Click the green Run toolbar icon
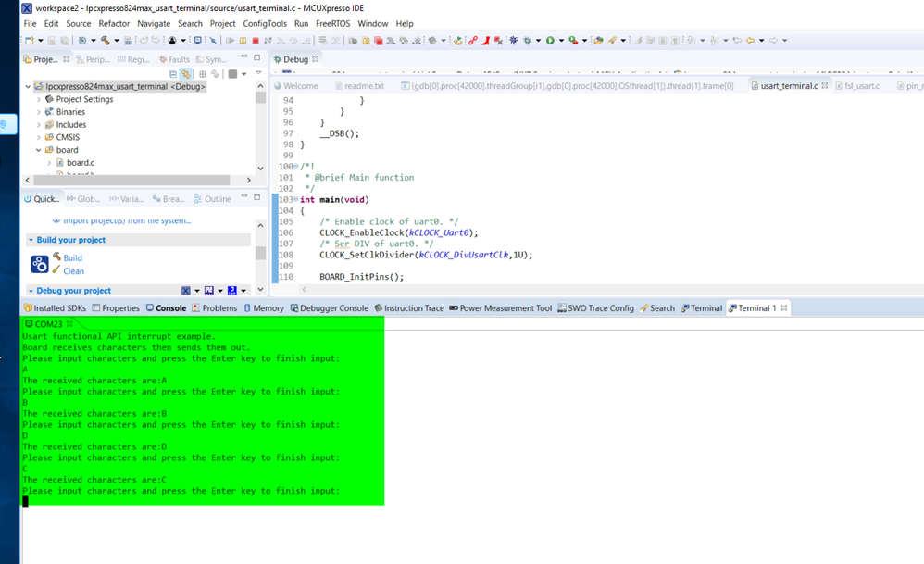This screenshot has width=924, height=564. click(x=550, y=41)
